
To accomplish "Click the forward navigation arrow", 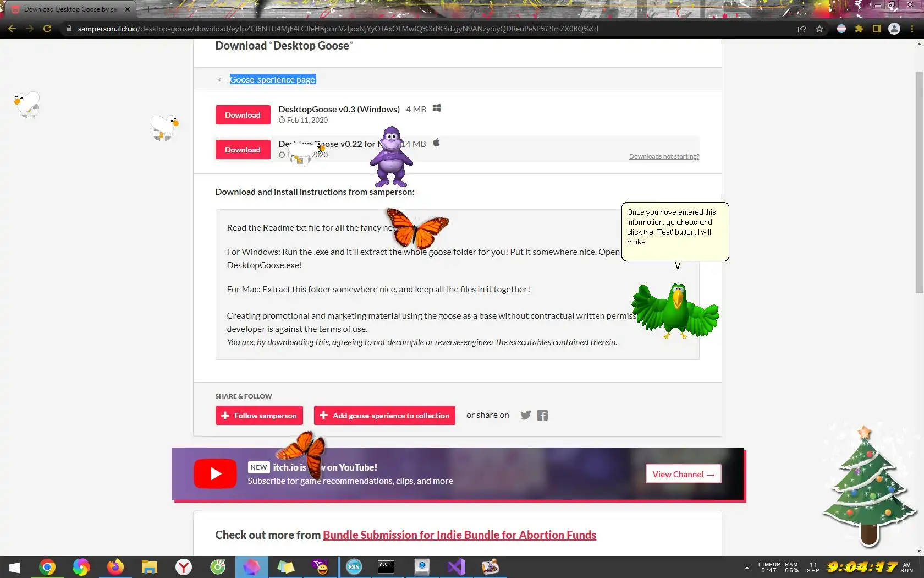I will click(30, 29).
